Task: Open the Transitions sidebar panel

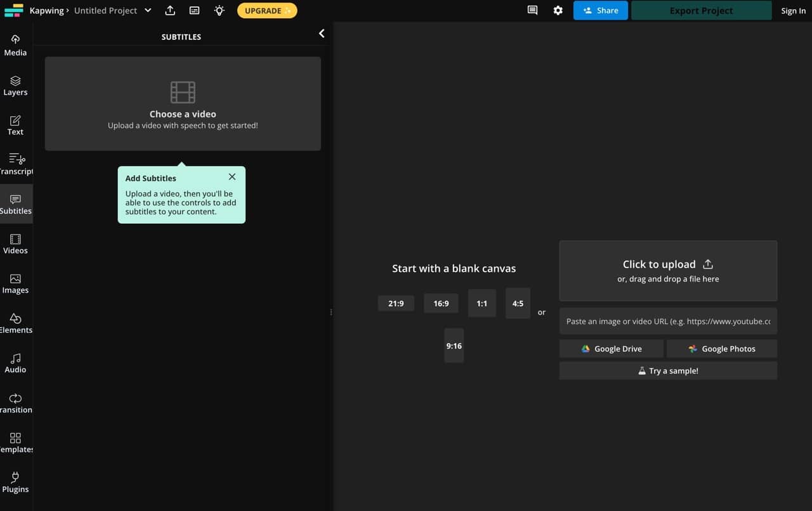Action: tap(15, 403)
